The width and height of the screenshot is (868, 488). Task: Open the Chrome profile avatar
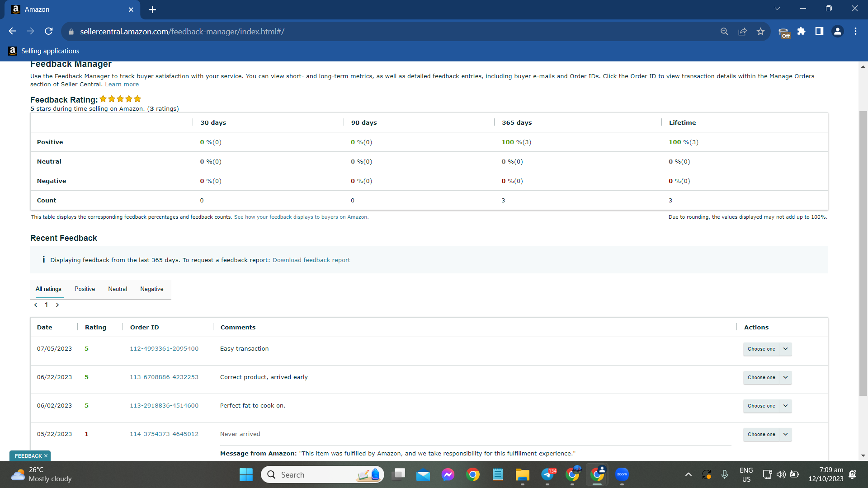point(837,31)
